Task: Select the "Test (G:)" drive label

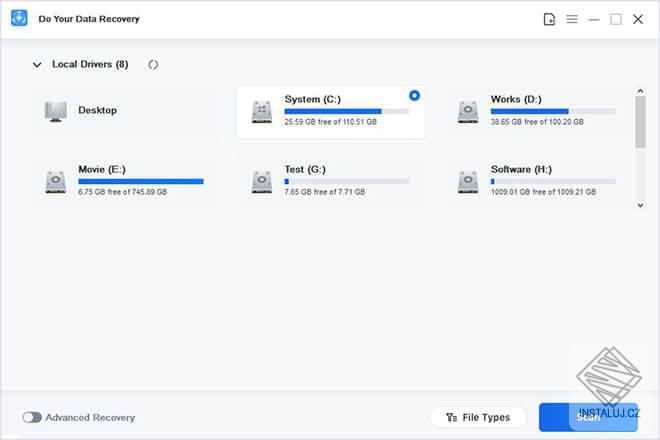Action: click(x=305, y=170)
